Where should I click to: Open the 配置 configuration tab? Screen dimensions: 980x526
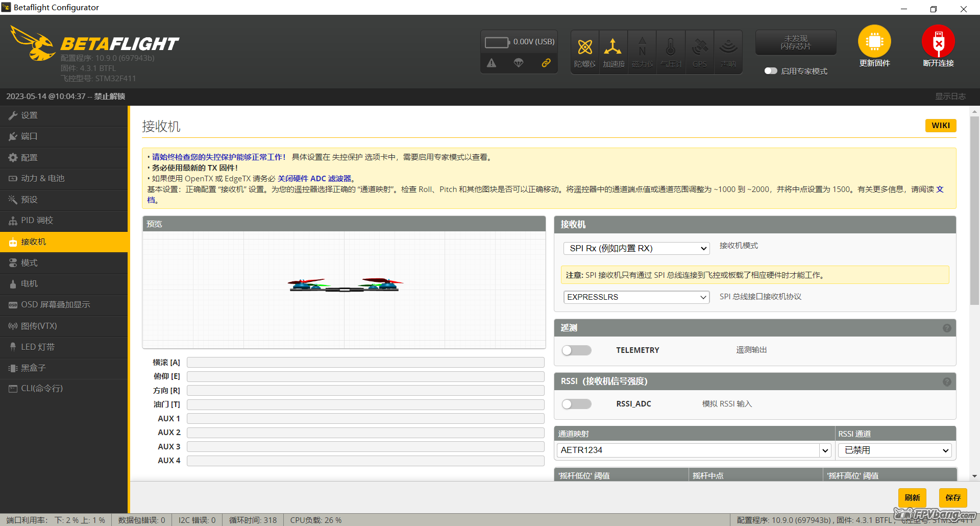(64, 158)
